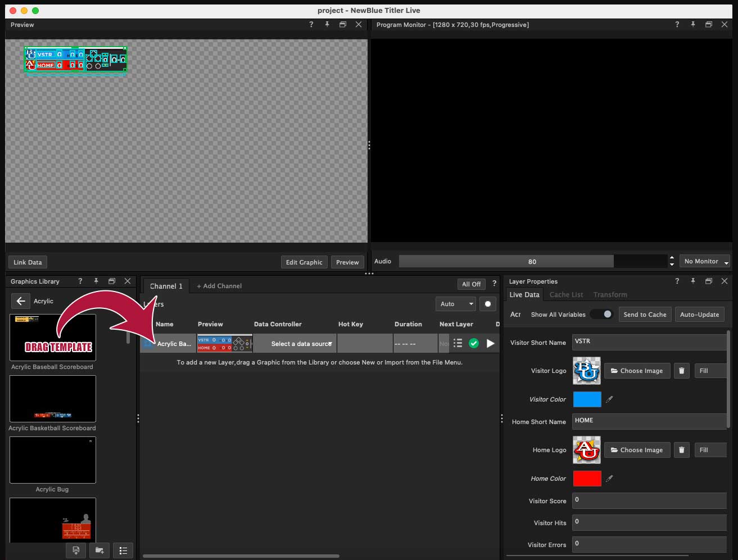738x560 pixels.
Task: Click the Edit Graphic button
Action: tap(304, 262)
